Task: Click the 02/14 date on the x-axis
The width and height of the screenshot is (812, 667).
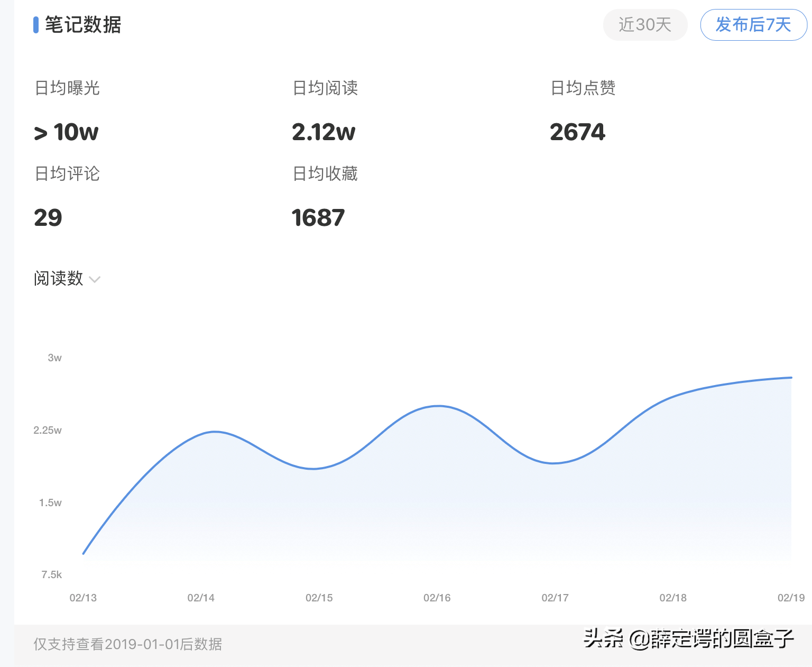Action: click(201, 598)
